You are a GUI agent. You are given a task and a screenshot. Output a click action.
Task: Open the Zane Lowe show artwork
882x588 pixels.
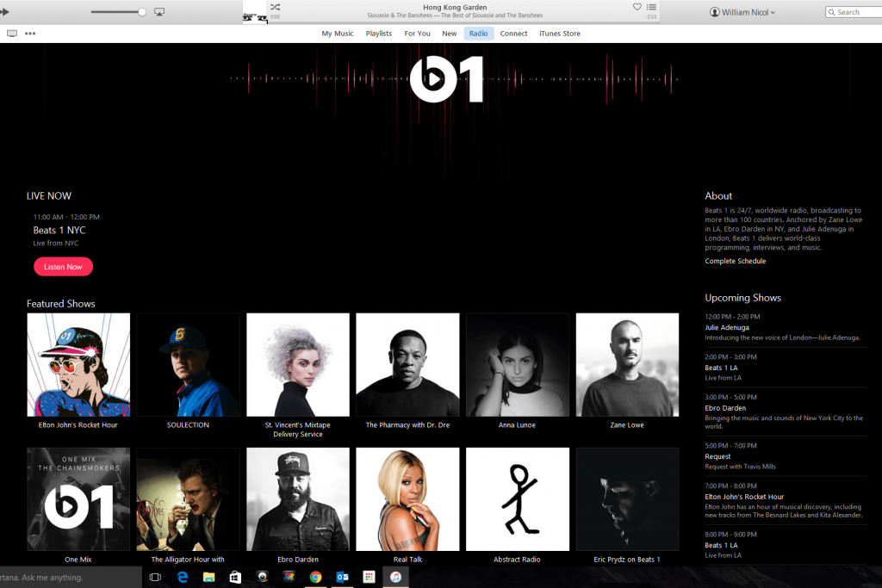pos(627,365)
